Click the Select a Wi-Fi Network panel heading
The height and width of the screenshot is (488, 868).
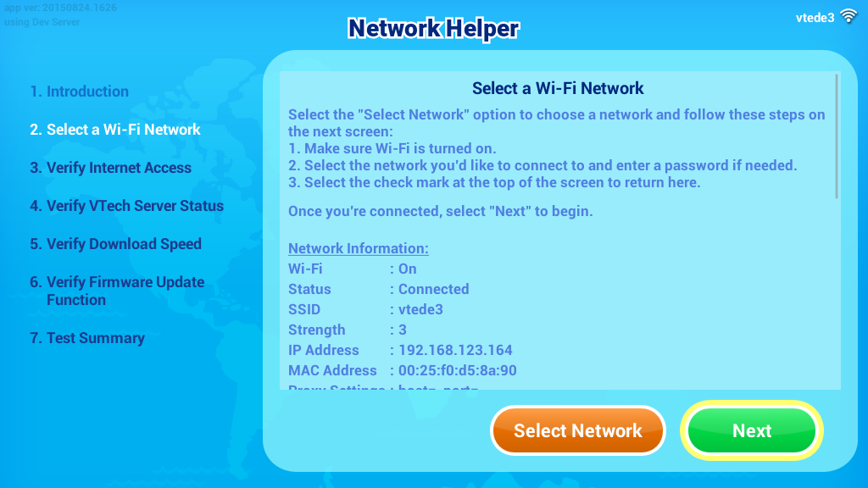558,88
